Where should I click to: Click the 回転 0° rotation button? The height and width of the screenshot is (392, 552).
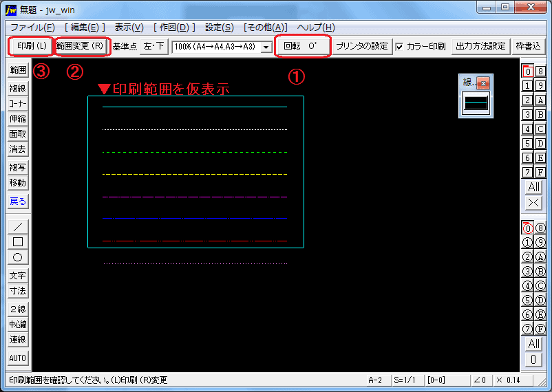tap(302, 46)
